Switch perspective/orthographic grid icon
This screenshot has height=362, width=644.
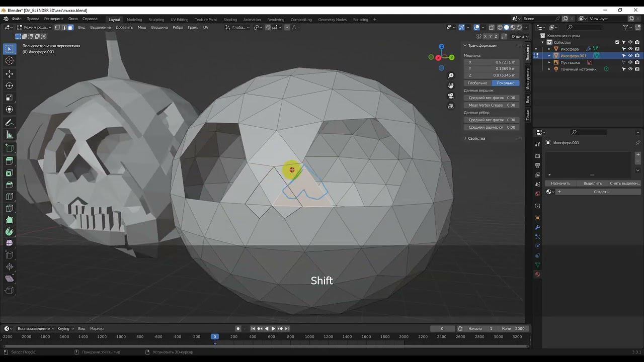[x=451, y=106]
